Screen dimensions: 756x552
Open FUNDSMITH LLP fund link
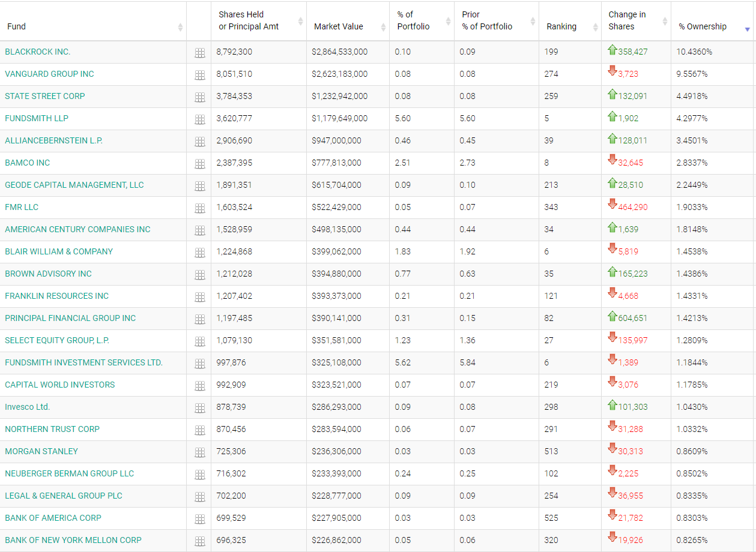pos(37,118)
